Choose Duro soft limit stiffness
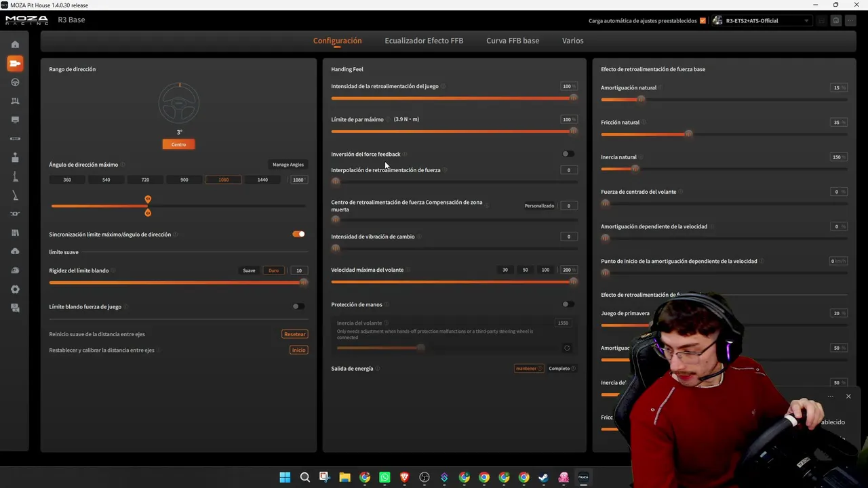Image resolution: width=868 pixels, height=488 pixels. 273,270
